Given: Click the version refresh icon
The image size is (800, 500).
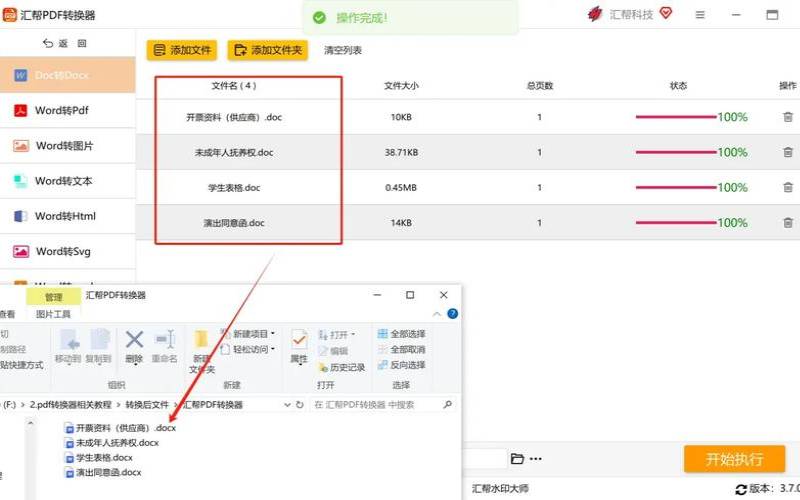Looking at the screenshot, I should [x=741, y=490].
